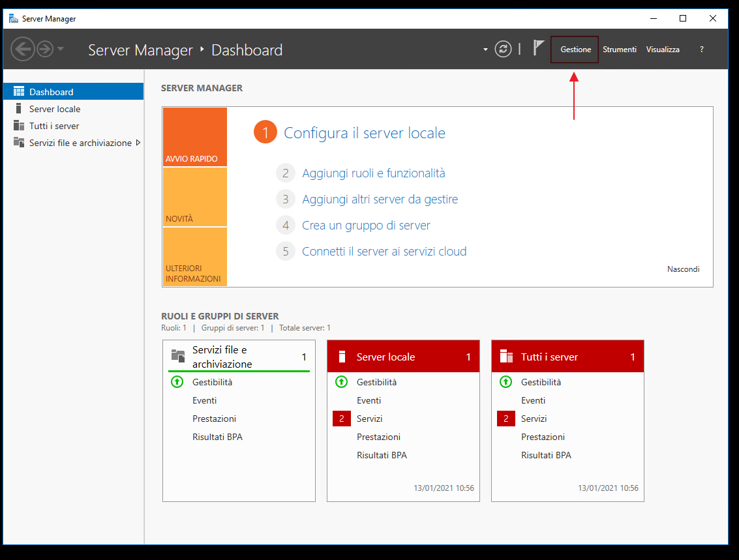Click step 2 circle next to Aggiungi ruoli
Screen dimensions: 739x560
tap(286, 173)
